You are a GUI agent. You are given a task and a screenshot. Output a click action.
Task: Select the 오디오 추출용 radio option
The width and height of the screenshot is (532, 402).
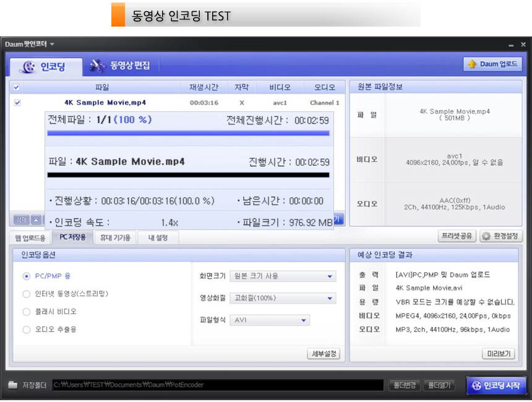(x=26, y=330)
